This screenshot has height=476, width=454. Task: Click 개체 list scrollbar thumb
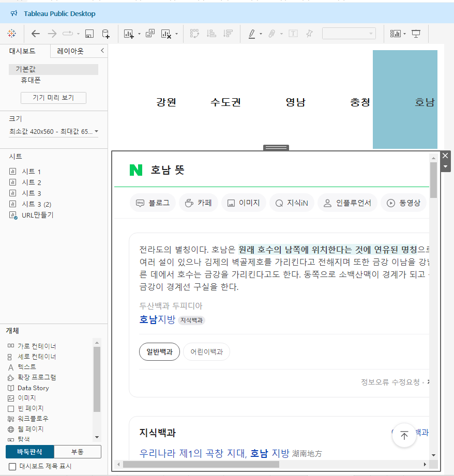97,379
